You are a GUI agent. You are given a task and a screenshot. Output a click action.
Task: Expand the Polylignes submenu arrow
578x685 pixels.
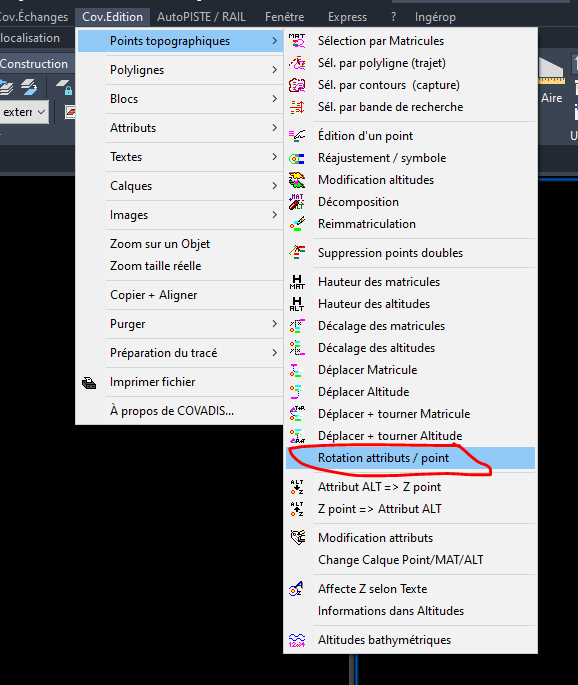[x=274, y=70]
